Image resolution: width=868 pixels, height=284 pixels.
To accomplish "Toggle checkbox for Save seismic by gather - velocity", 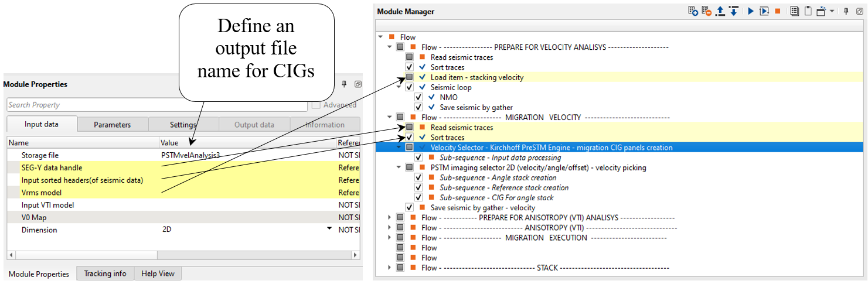I will point(409,207).
